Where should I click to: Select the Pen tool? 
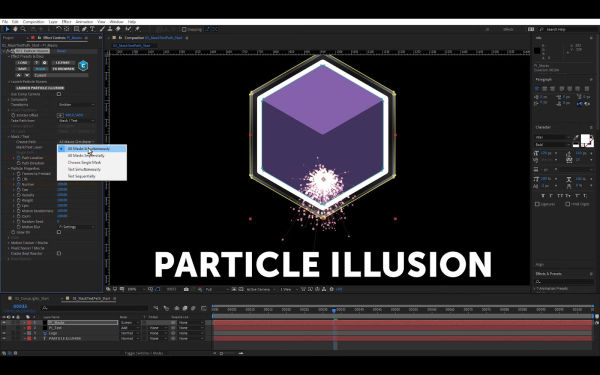point(84,29)
